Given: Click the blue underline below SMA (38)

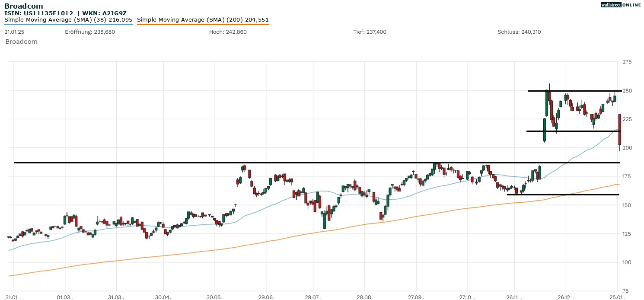Looking at the screenshot, I should pyautogui.click(x=68, y=25).
